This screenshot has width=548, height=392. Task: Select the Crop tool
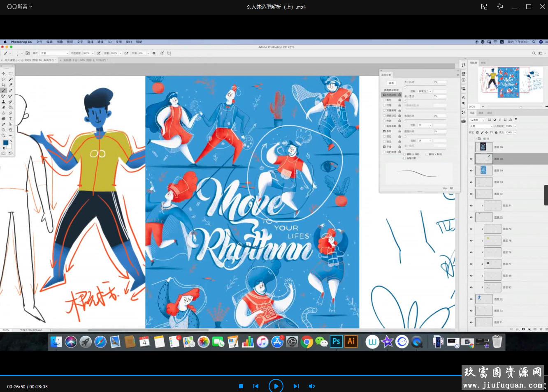4,85
